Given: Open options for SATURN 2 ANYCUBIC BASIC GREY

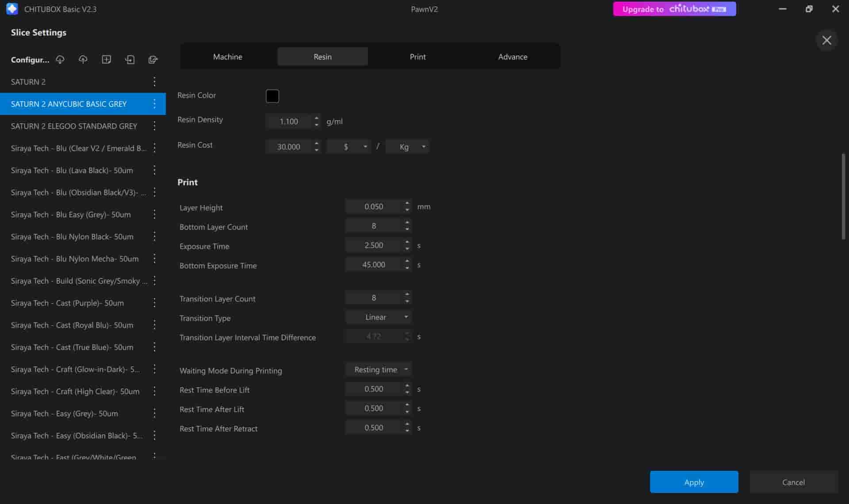Looking at the screenshot, I should tap(154, 104).
